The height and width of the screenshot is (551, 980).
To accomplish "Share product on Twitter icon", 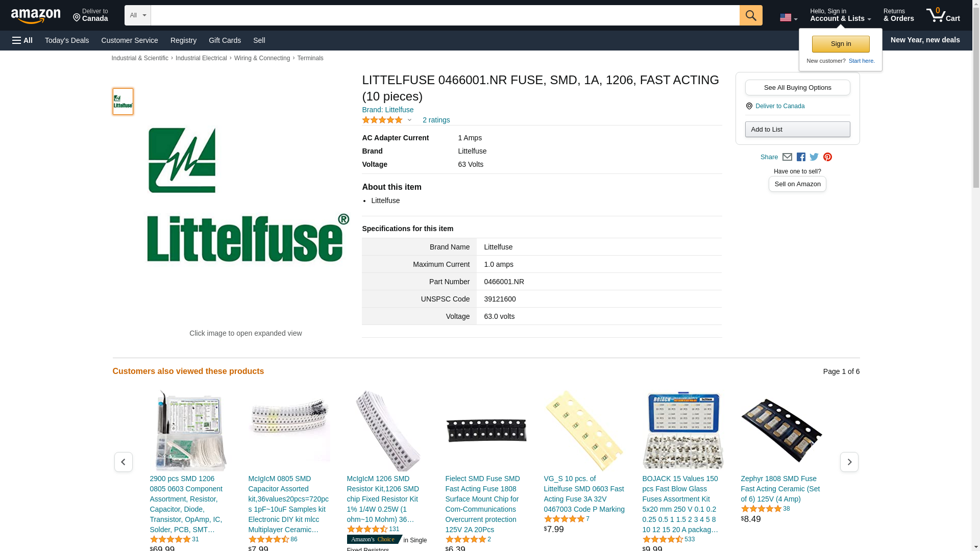I will 814,157.
